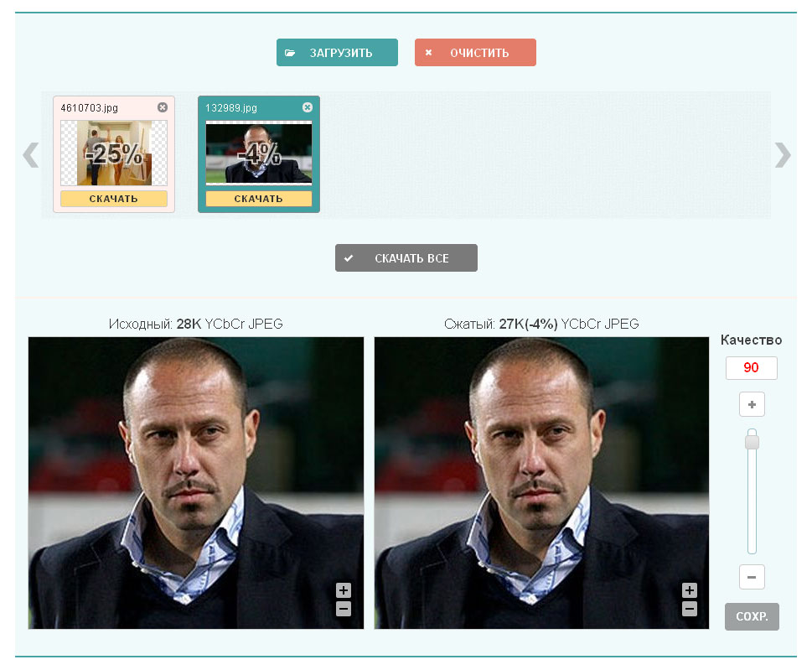Select the 132989.jpg thumbnail
812x670 pixels.
tap(259, 153)
